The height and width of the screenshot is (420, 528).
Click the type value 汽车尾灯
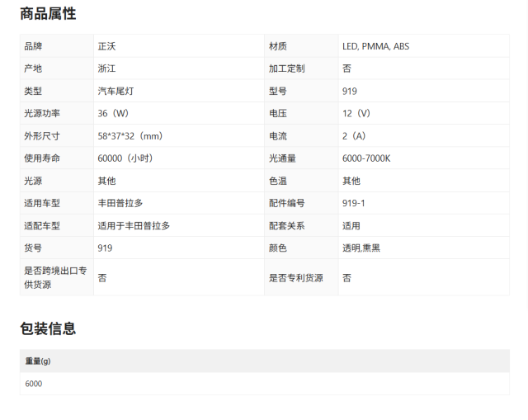point(115,91)
